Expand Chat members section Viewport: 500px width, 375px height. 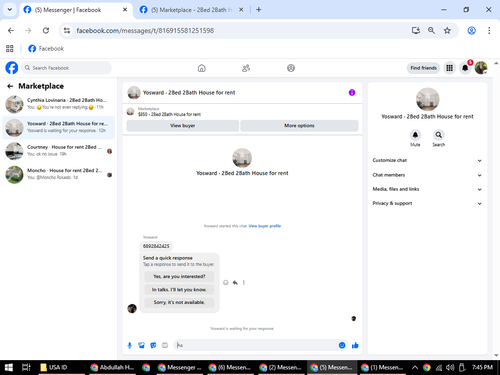tap(427, 175)
